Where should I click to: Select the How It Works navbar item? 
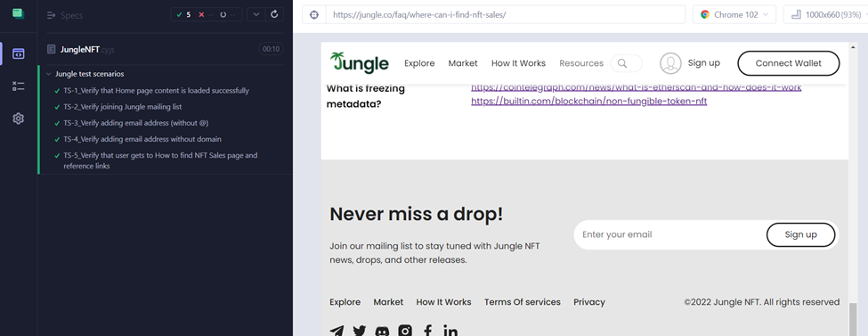click(519, 63)
